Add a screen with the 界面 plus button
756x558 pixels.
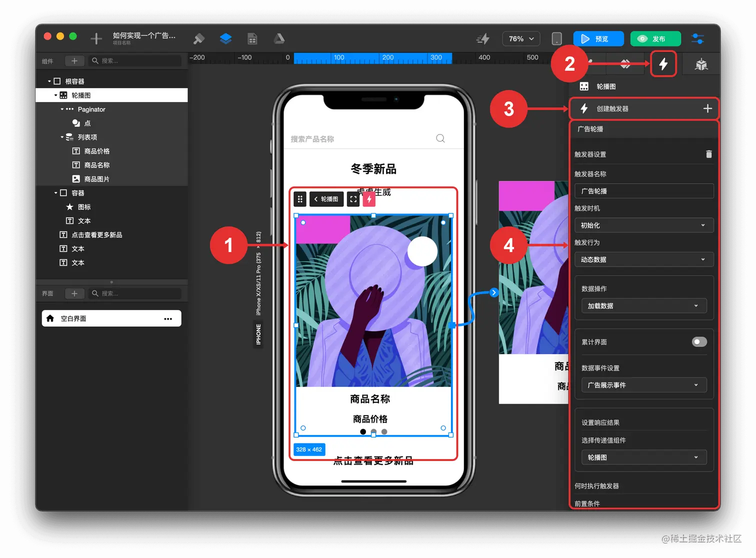tap(74, 293)
